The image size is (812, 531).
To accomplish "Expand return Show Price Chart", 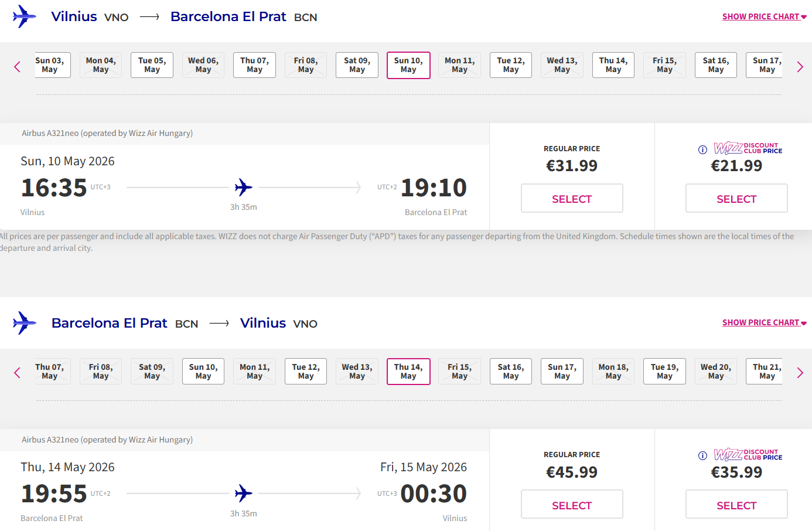I will 764,322.
